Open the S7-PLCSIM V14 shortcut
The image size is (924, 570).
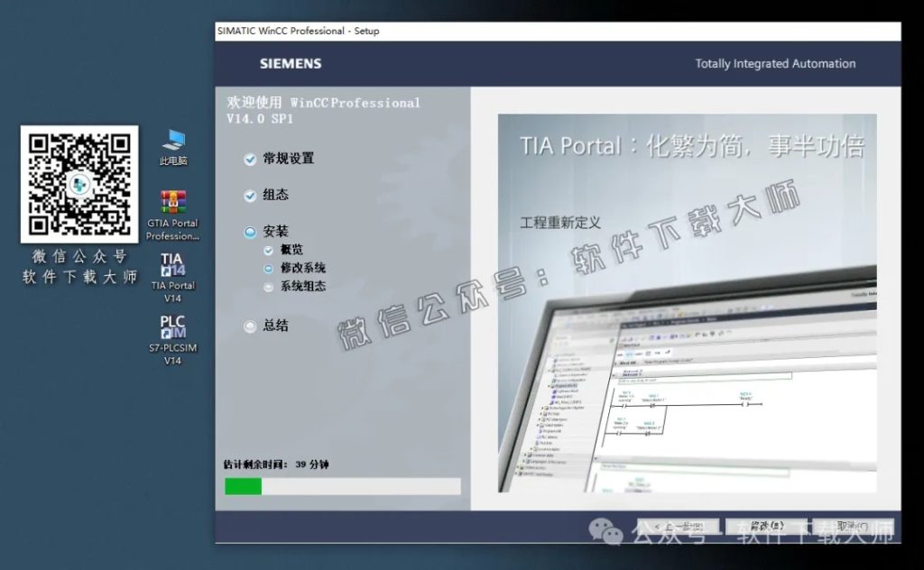[x=171, y=329]
